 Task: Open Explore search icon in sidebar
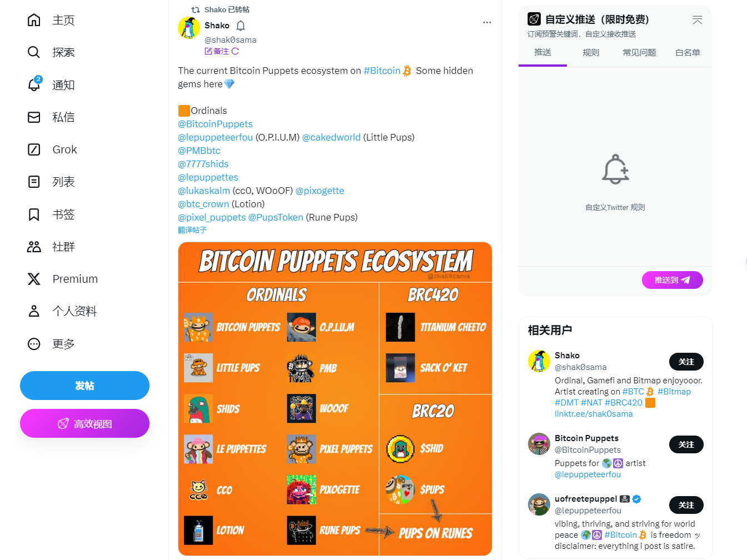coord(34,52)
